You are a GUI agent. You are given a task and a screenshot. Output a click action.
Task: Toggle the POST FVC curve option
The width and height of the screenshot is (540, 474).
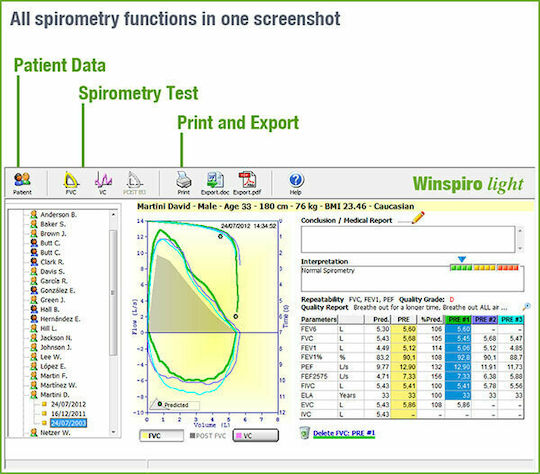coord(208,436)
